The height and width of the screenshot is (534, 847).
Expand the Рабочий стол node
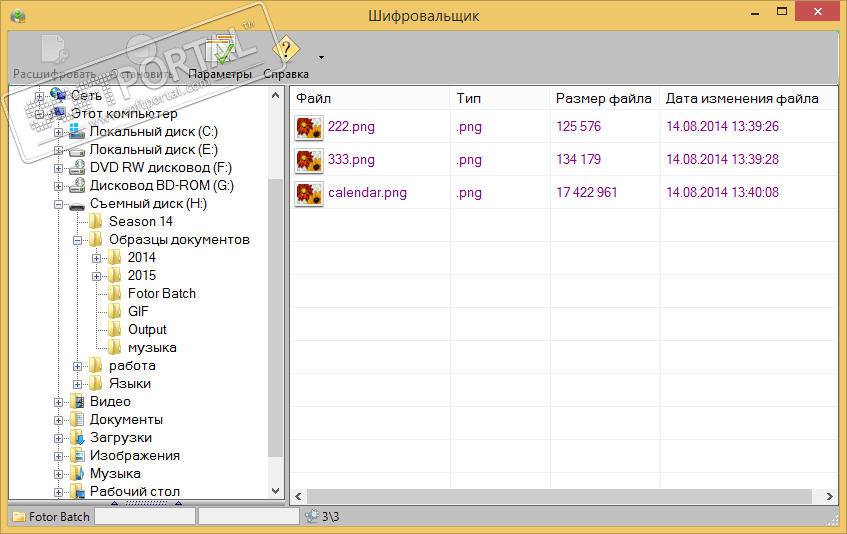58,492
